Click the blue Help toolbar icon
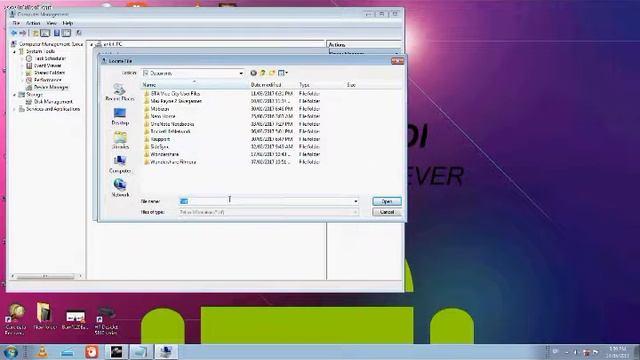 click(57, 33)
